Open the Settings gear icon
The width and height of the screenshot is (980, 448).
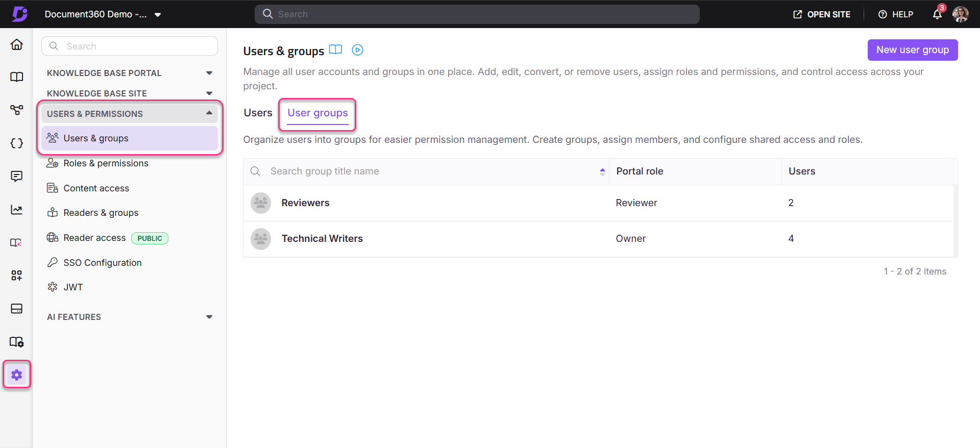(x=17, y=375)
